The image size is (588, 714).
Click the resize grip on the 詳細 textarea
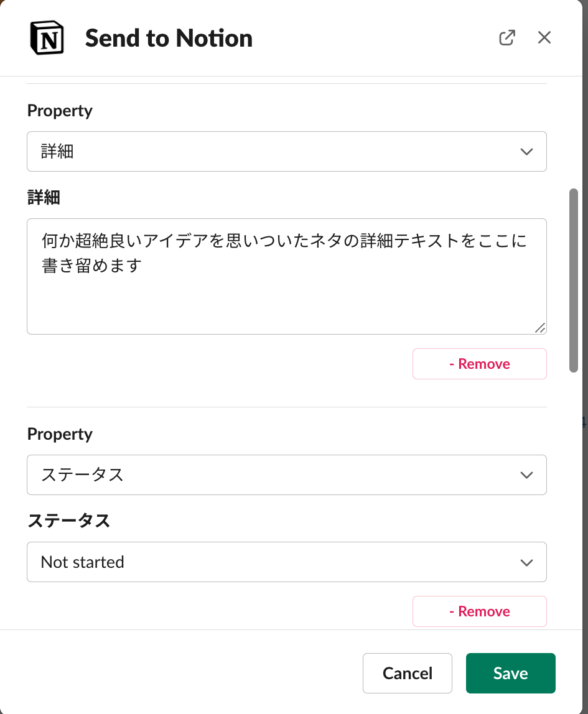tap(540, 328)
